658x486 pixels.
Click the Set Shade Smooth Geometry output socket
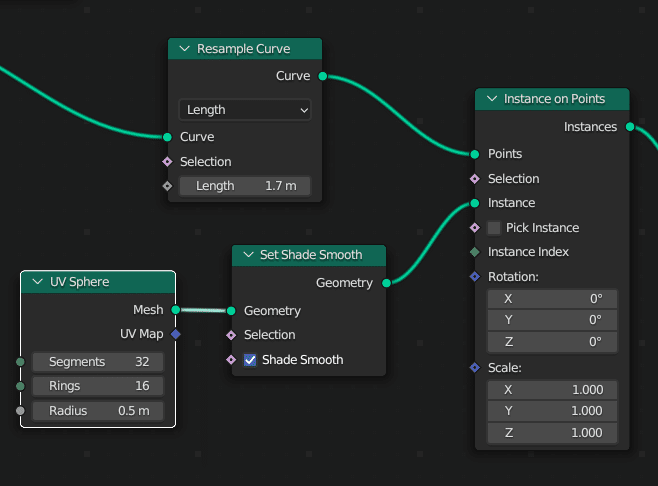[386, 283]
